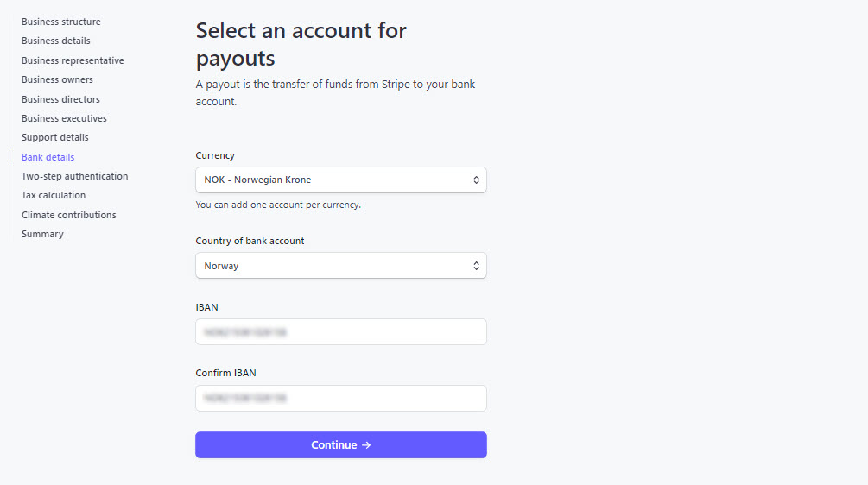
Task: Open Business executives section
Action: [x=64, y=118]
